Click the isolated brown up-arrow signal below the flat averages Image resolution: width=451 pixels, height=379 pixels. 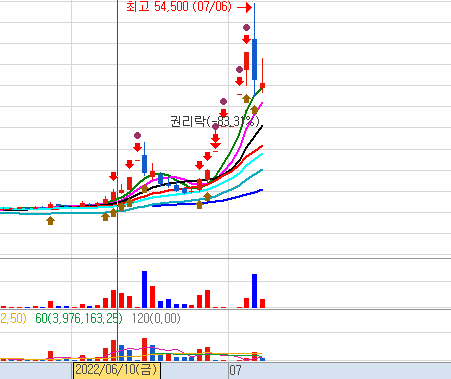[x=50, y=220]
